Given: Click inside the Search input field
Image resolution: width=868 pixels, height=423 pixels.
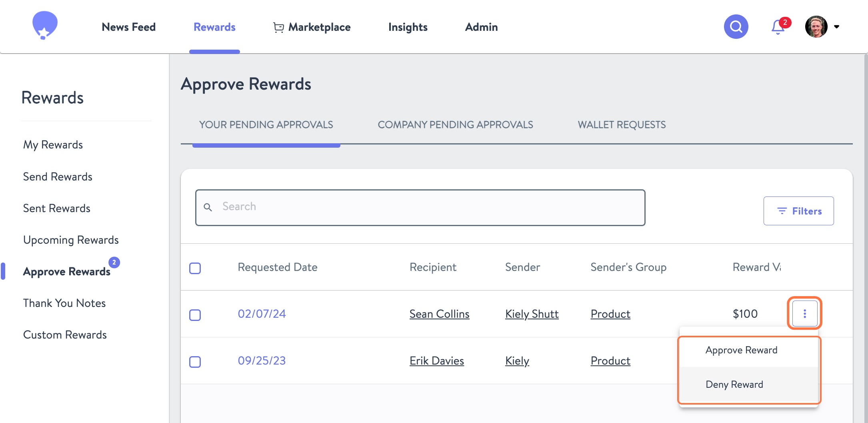Looking at the screenshot, I should coord(400,207).
